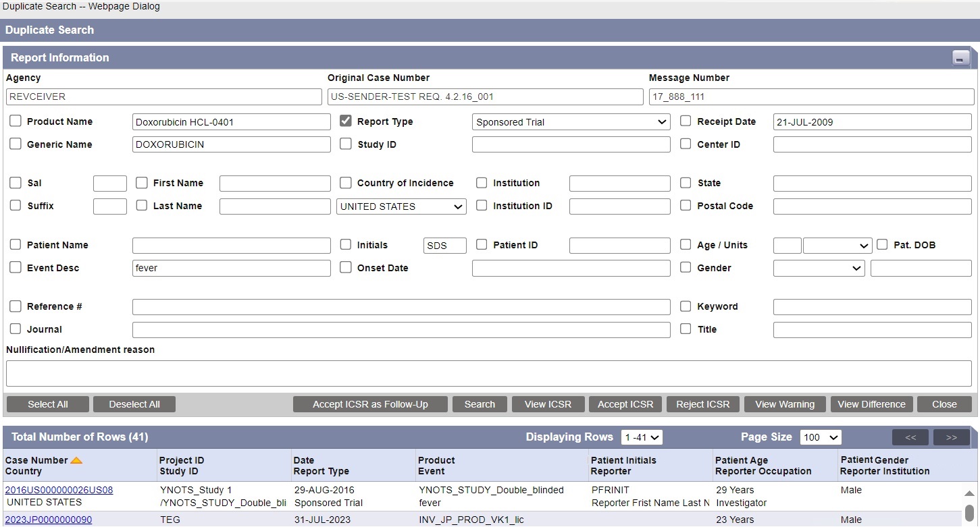
Task: Open case link 2023JP0000000090
Action: (49, 520)
